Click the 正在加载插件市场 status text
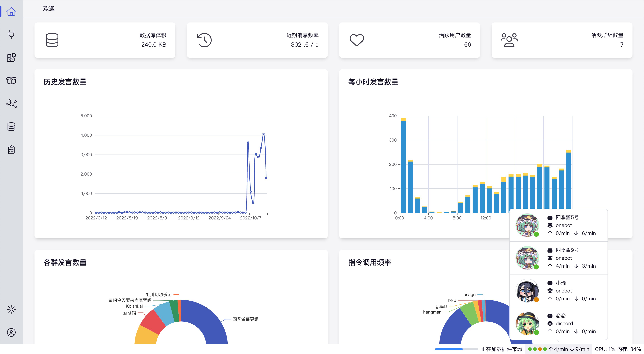Viewport: 644px width, 354px height. [x=502, y=349]
